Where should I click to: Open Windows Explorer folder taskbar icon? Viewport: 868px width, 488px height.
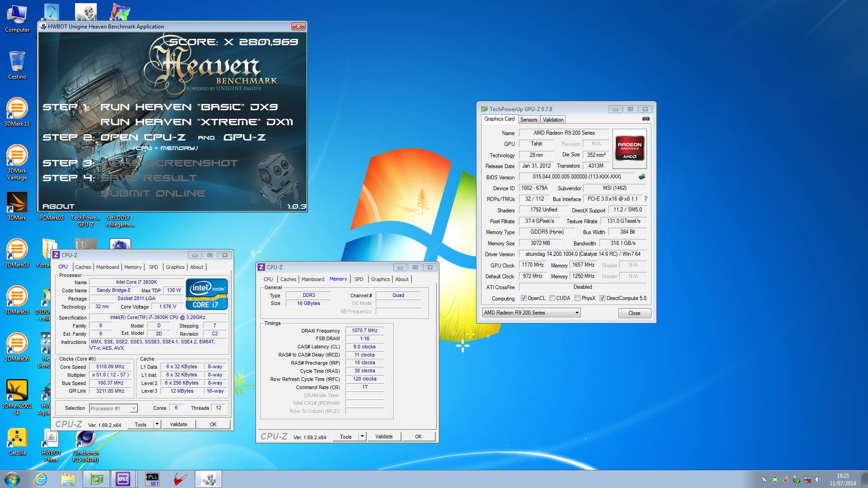[x=68, y=479]
